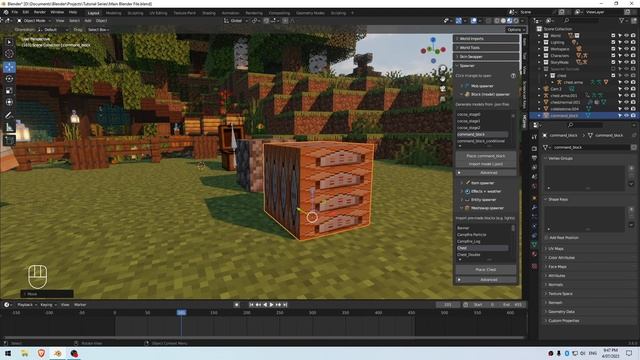Click the current frame marker on timeline
This screenshot has width=640, height=360.
coord(181,313)
